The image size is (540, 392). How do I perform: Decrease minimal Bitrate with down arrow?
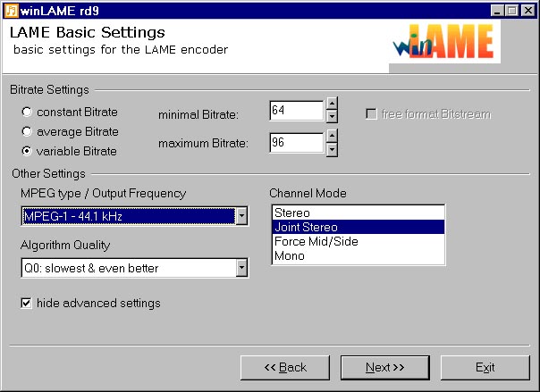(x=332, y=117)
